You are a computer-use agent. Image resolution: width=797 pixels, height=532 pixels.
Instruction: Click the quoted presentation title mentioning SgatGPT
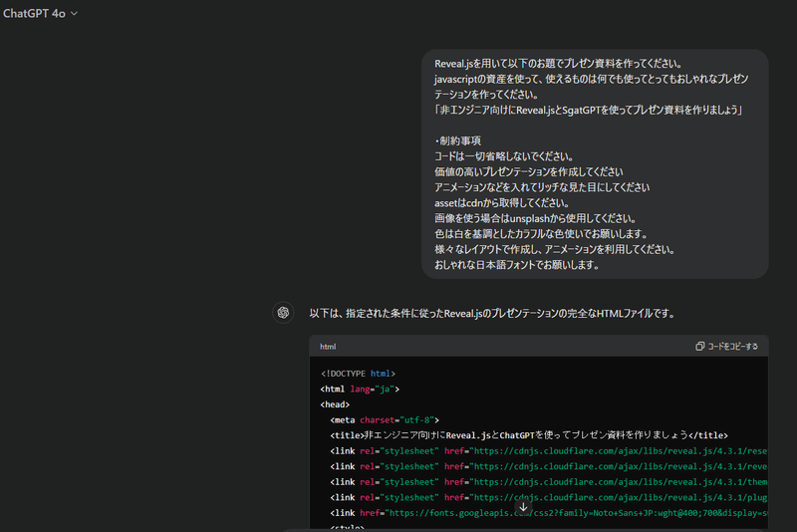589,110
